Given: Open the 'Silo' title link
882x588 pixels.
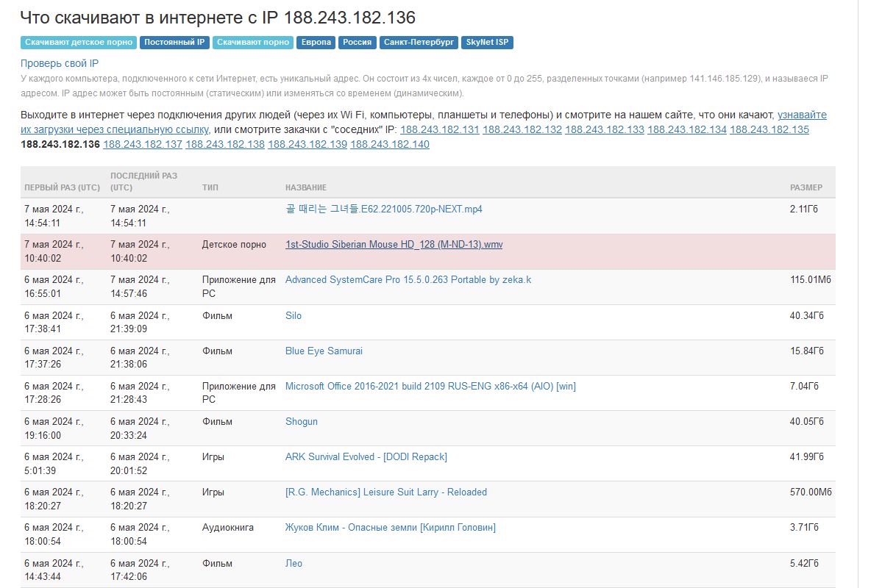Looking at the screenshot, I should pyautogui.click(x=293, y=315).
